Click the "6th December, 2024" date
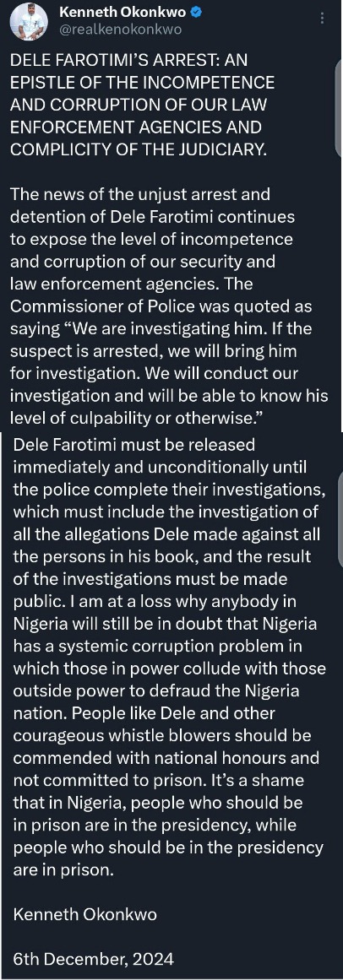The width and height of the screenshot is (343, 980). coord(93,958)
